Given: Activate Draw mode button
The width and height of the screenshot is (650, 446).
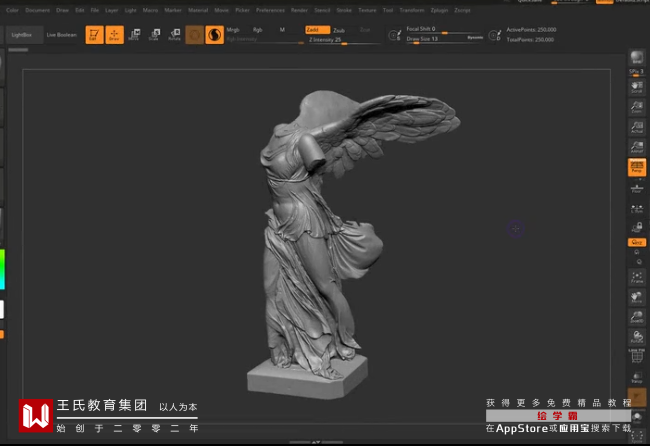Looking at the screenshot, I should (x=114, y=34).
